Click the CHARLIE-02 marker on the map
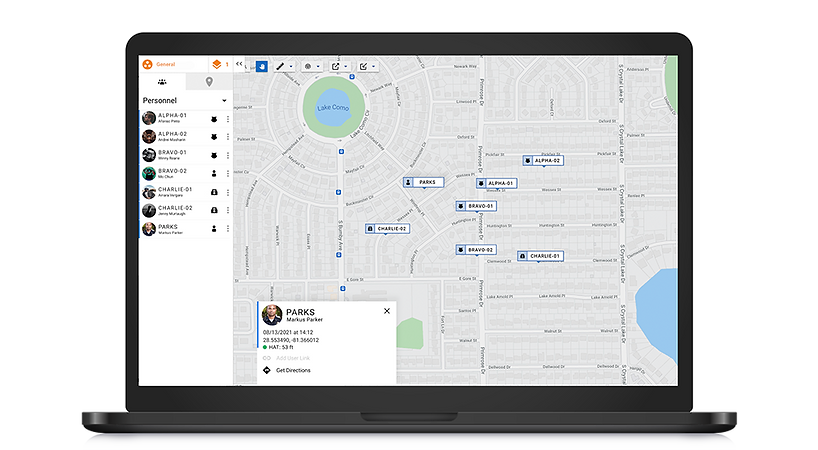 pos(388,228)
